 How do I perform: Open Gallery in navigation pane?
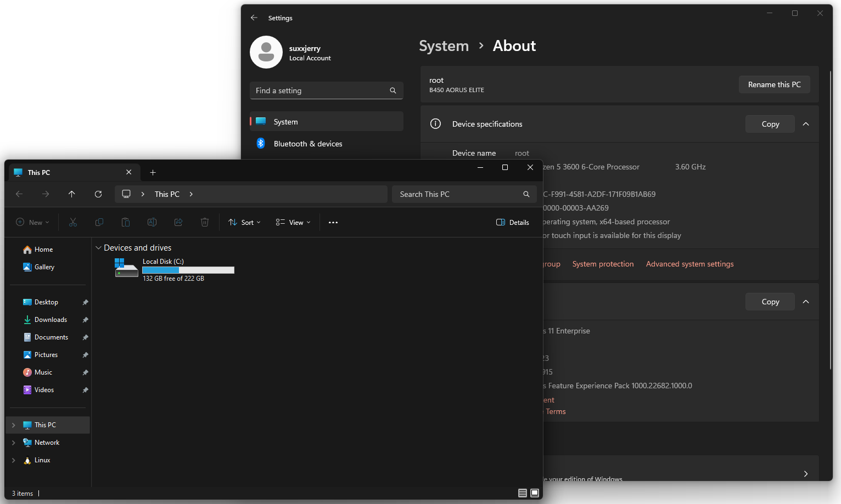coord(44,267)
